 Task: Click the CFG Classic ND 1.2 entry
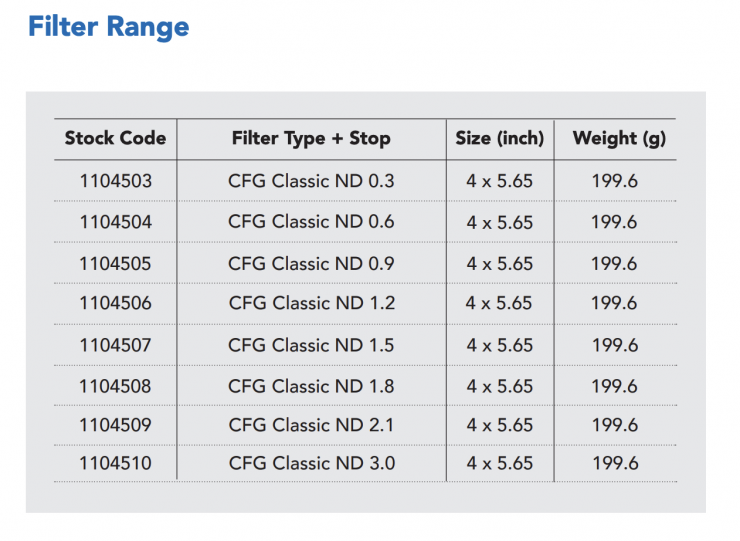point(311,303)
